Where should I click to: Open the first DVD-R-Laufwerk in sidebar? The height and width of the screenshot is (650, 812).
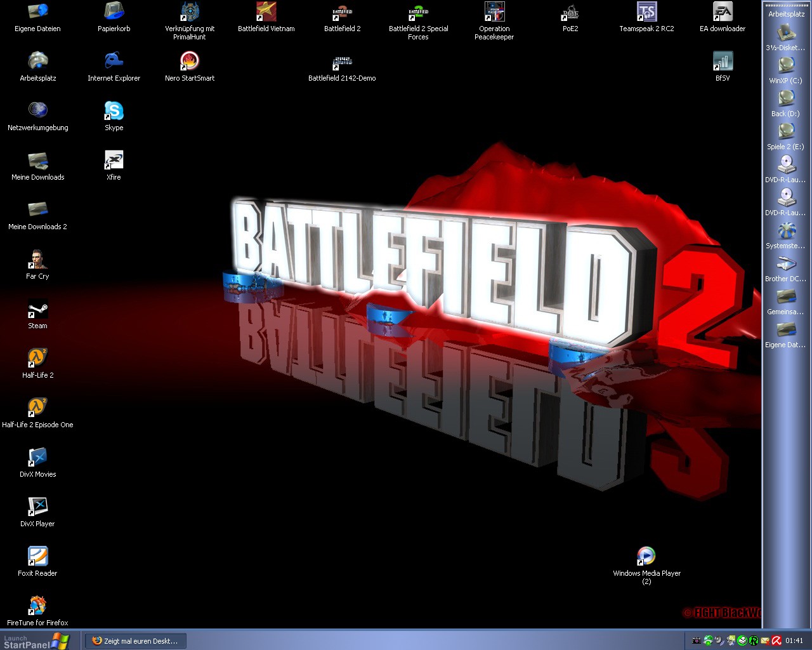click(786, 169)
